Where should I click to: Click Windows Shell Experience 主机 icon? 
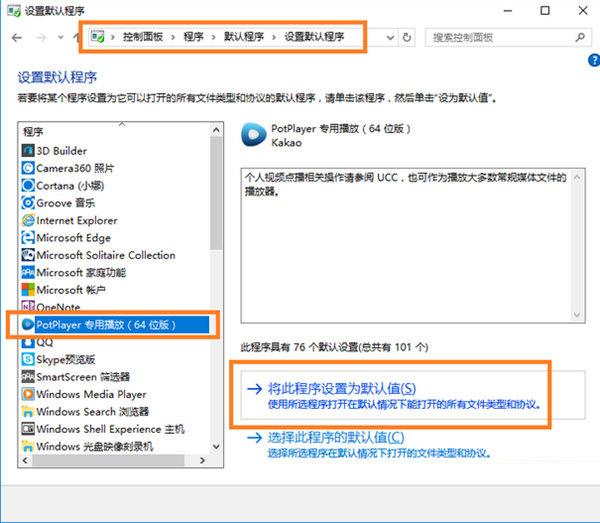tap(28, 429)
